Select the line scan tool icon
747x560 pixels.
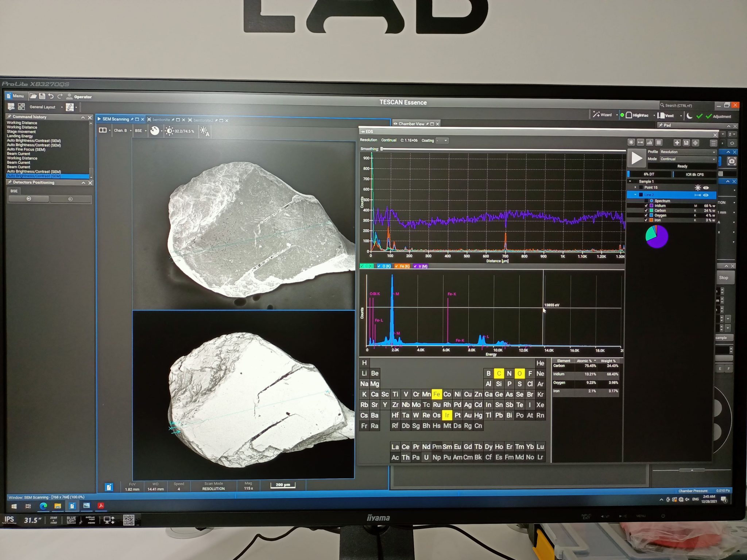pyautogui.click(x=640, y=143)
